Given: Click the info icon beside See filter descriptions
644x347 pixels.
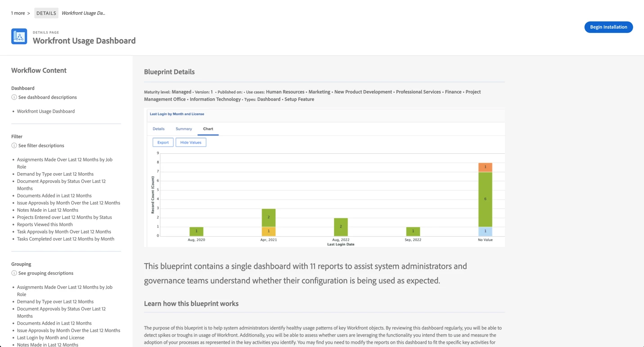Looking at the screenshot, I should 14,146.
